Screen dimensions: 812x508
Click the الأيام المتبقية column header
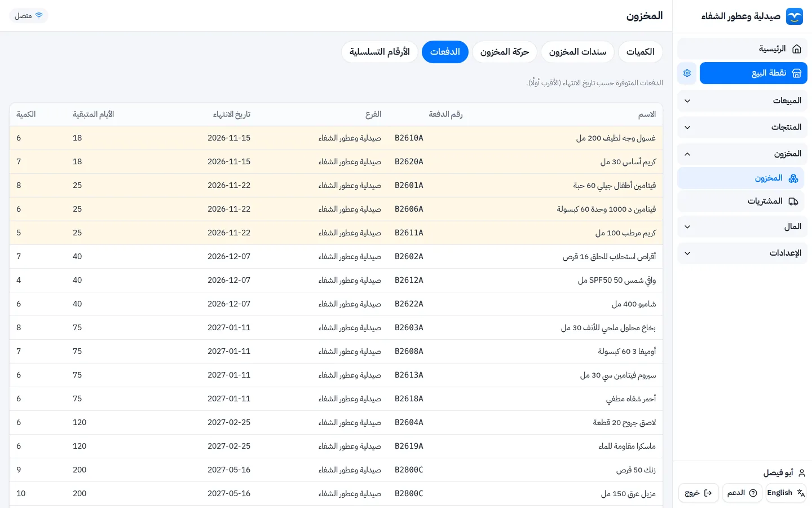tap(94, 115)
